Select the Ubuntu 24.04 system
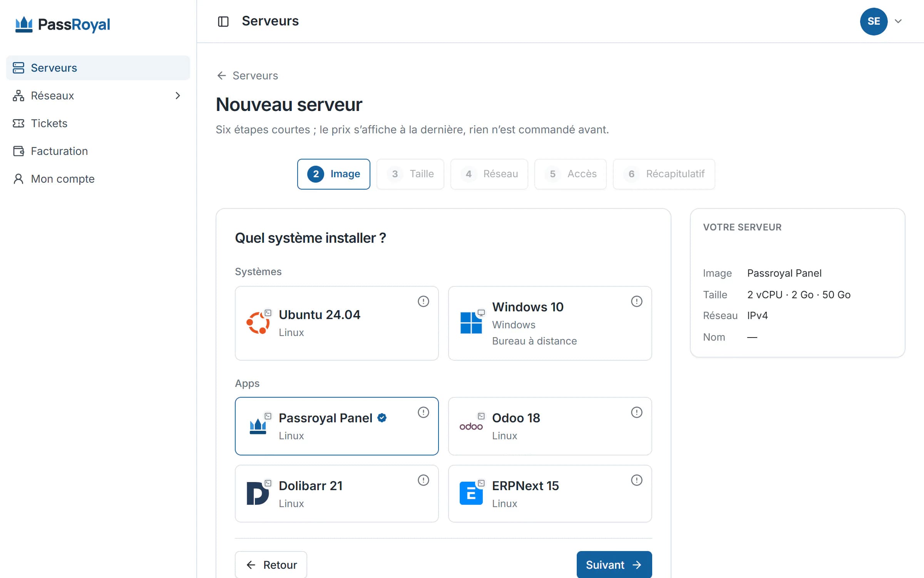The image size is (924, 578). coord(336,323)
